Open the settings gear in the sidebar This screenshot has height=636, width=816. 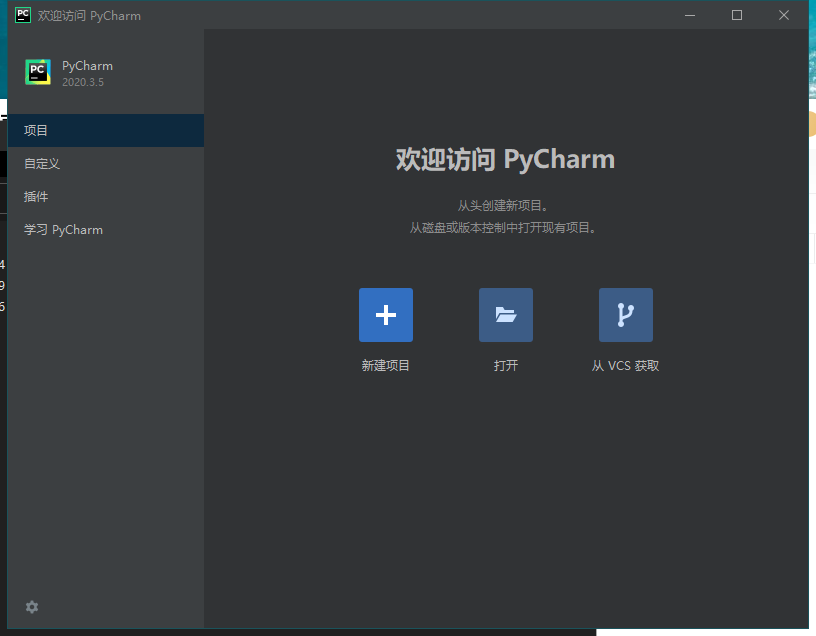[x=32, y=607]
